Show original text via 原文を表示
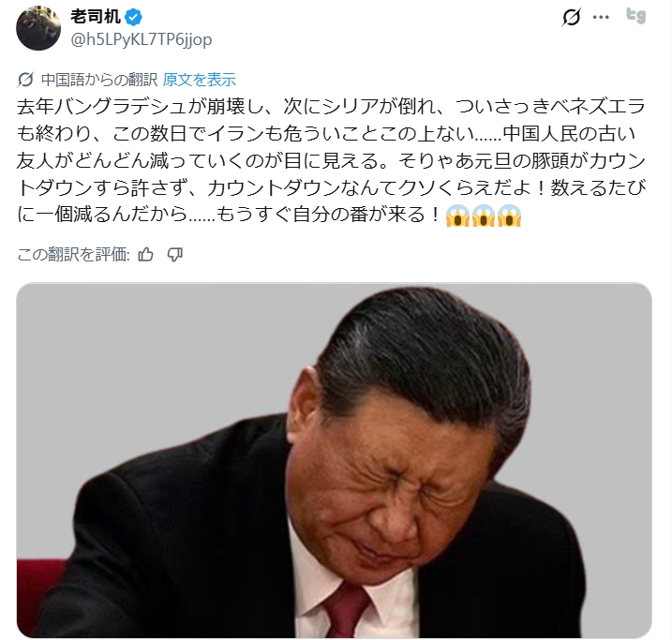The height and width of the screenshot is (640, 672). click(200, 80)
